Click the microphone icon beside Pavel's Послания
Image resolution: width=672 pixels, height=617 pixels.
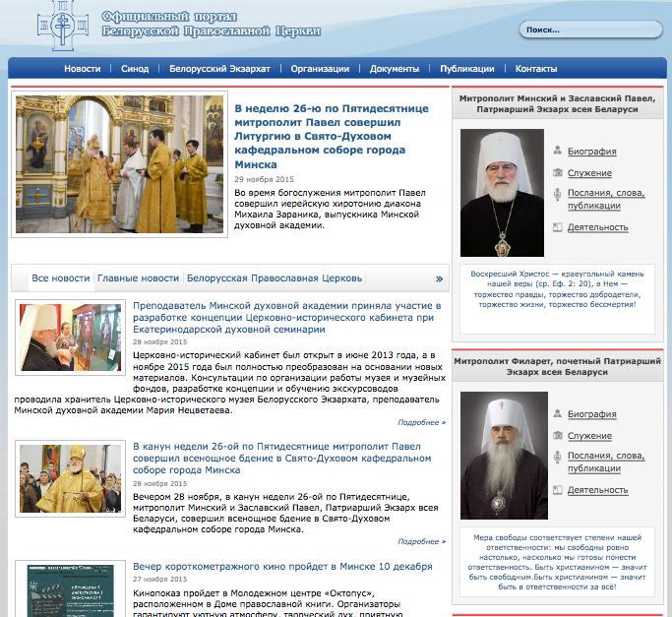pyautogui.click(x=558, y=195)
